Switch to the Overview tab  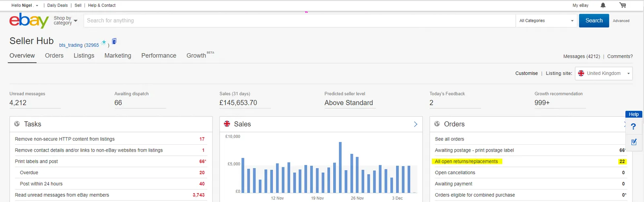[22, 56]
